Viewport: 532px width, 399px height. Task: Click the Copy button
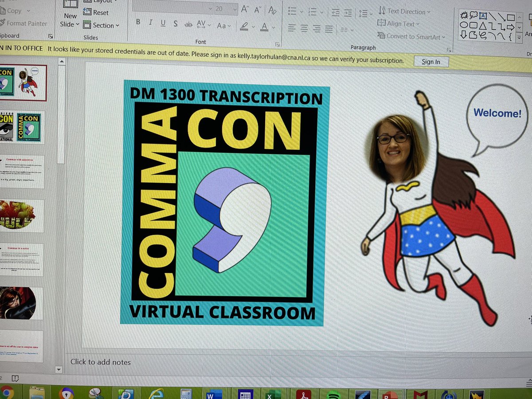tap(12, 11)
